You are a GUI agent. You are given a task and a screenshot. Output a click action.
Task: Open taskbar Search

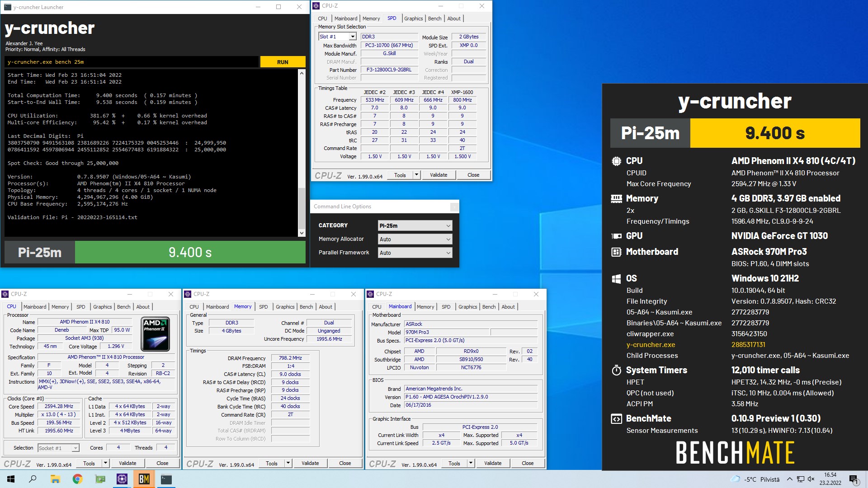(x=33, y=479)
